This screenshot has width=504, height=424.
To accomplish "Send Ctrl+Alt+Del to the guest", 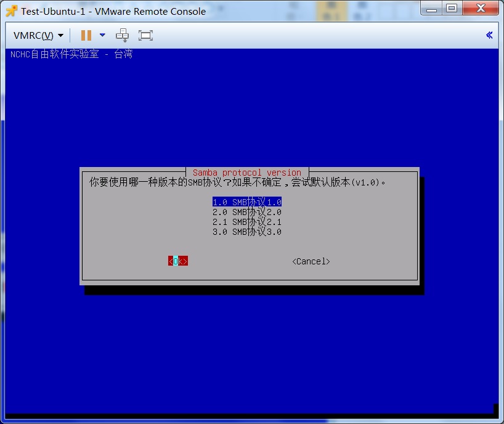I will point(123,35).
